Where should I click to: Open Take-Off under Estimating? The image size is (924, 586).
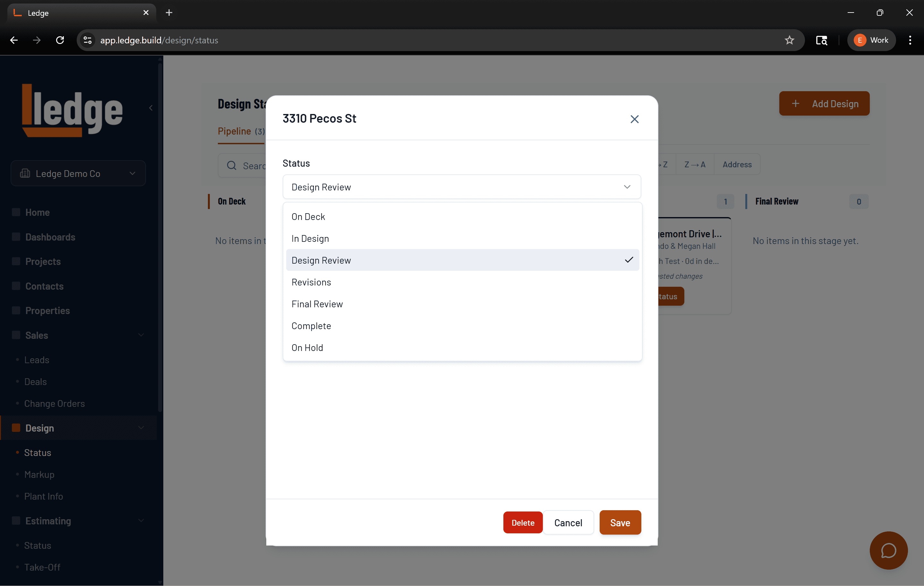coord(42,567)
